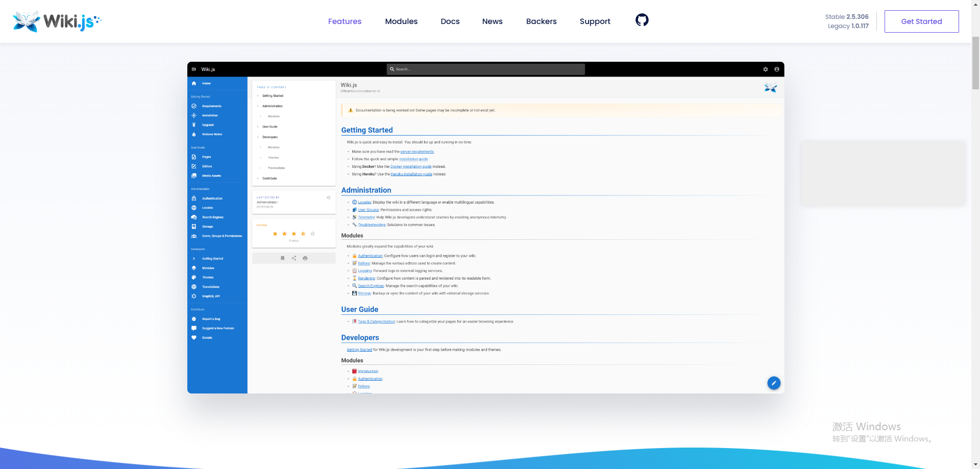Open the user account icon in the app bar
Viewport: 980px width, 469px height.
(x=776, y=69)
